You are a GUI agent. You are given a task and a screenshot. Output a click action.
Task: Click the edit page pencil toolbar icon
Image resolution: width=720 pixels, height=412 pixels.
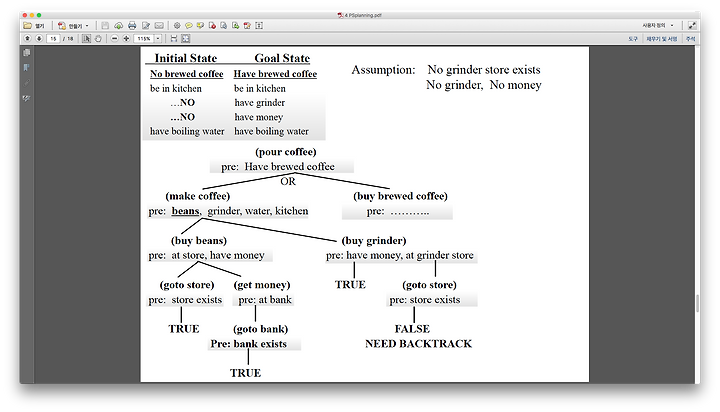coord(247,26)
